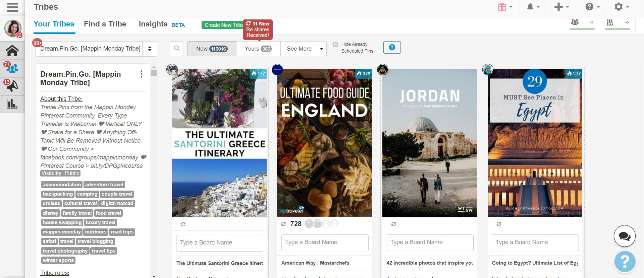This screenshot has height=278, width=644.
Task: Click board name field under England pin
Action: (x=325, y=242)
